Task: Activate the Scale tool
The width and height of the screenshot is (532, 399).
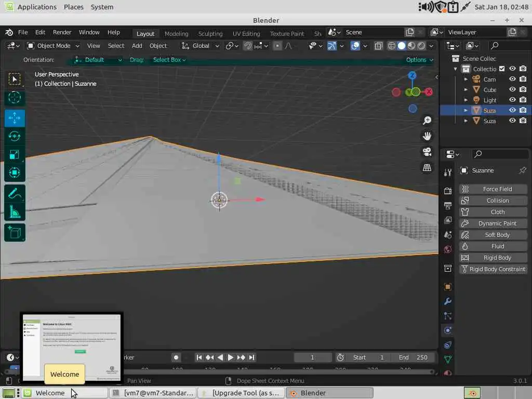Action: click(15, 155)
